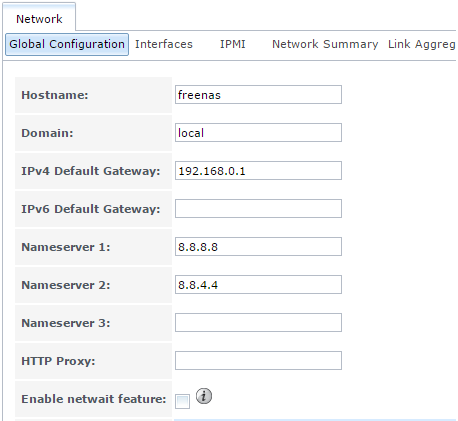
Task: Focus the Domain input field
Action: point(258,133)
